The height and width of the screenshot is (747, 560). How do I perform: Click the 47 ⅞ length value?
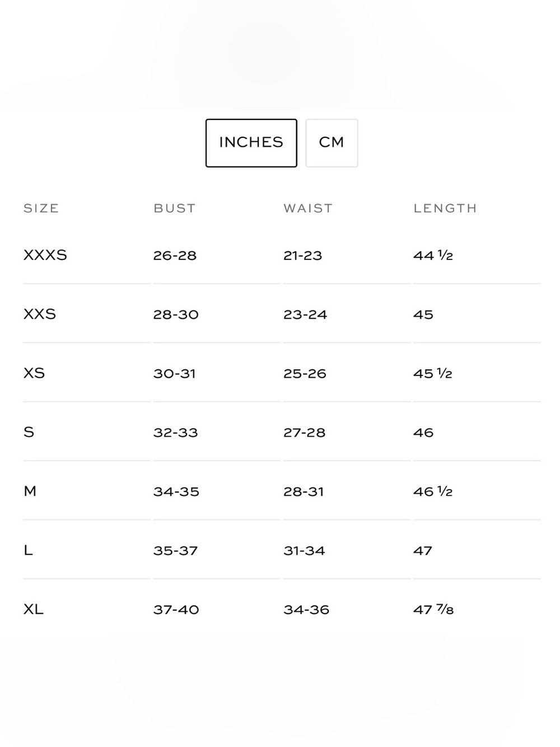pyautogui.click(x=433, y=609)
